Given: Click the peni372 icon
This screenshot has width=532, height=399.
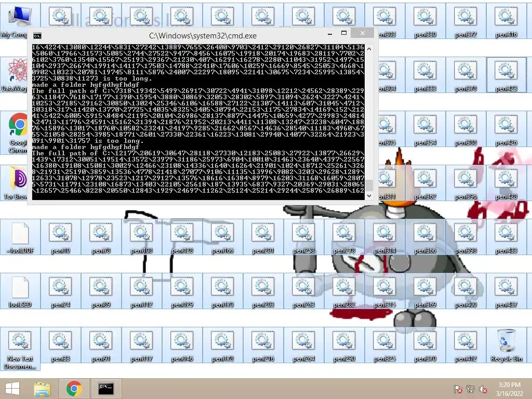Looking at the screenshot, I should coord(466,21).
